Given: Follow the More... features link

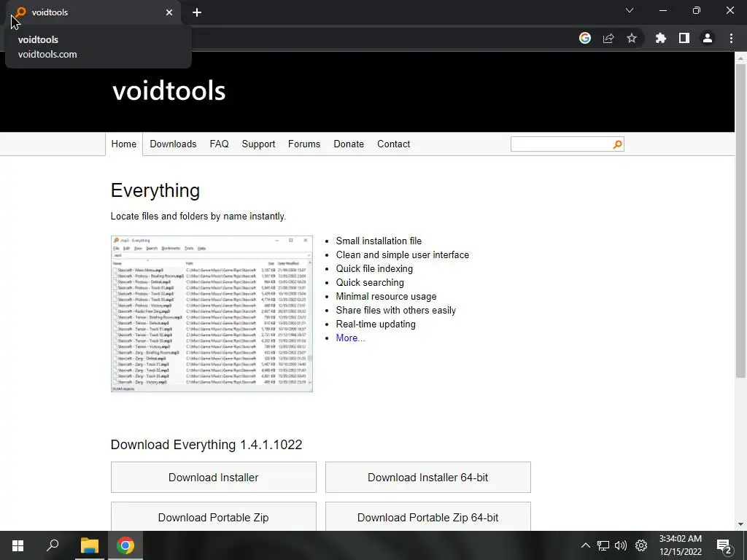Looking at the screenshot, I should click(x=350, y=338).
